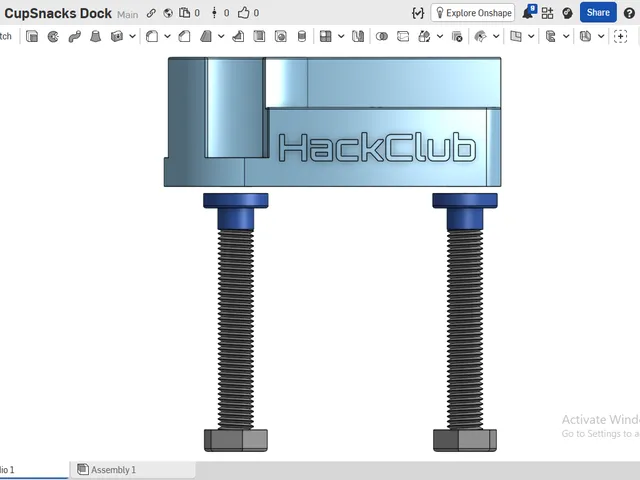This screenshot has width=640, height=480.
Task: Select the left gray hex nut
Action: click(x=236, y=440)
